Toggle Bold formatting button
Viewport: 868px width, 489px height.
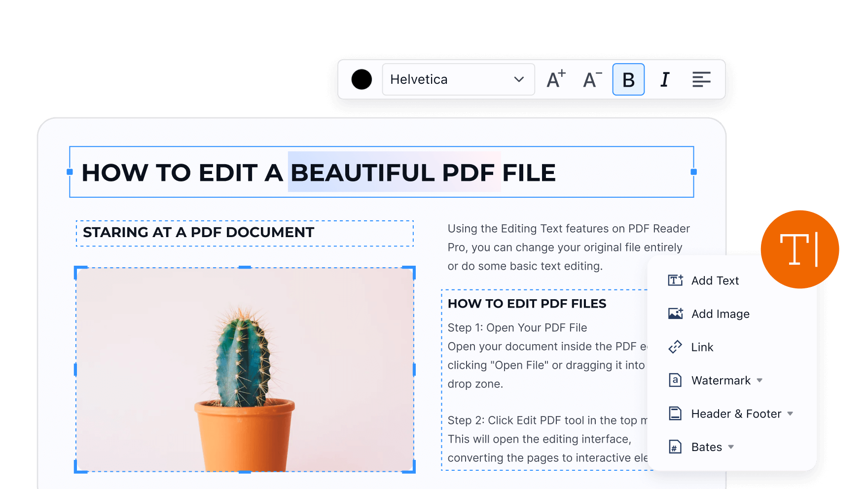coord(628,79)
